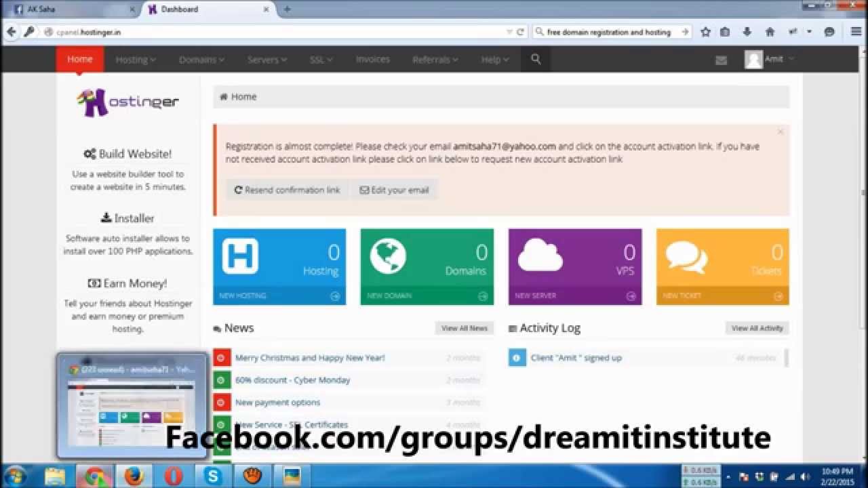Click the Tickets tile chat bubbles icon

686,257
